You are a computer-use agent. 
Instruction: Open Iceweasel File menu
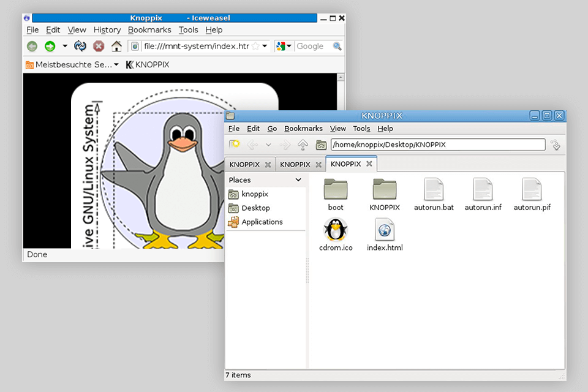[32, 29]
